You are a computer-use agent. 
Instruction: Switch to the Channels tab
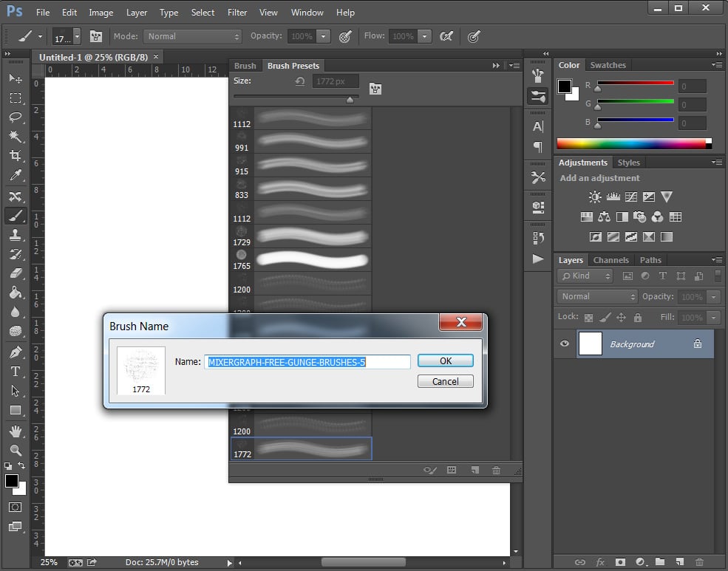610,260
